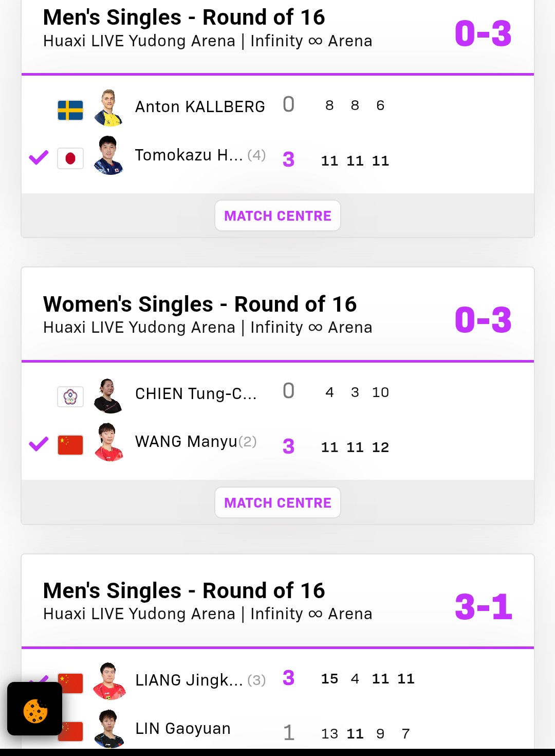Click the Chinese Taipei flag icon

coord(70,397)
